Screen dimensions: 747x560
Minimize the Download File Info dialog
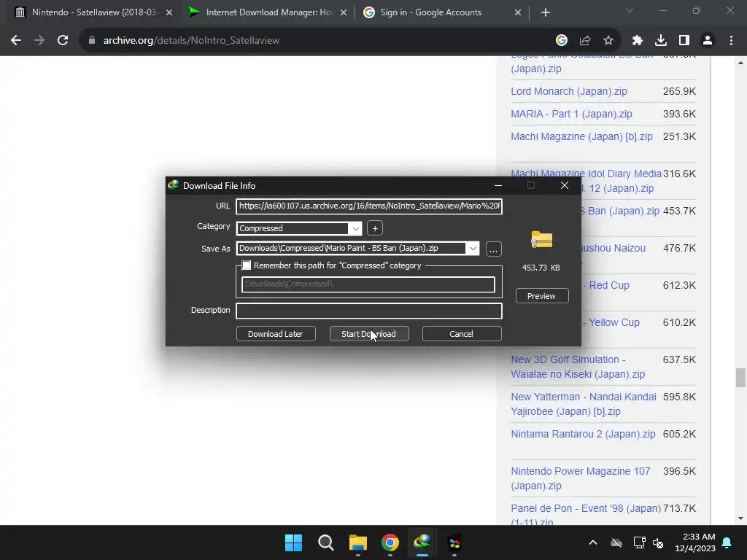[498, 186]
